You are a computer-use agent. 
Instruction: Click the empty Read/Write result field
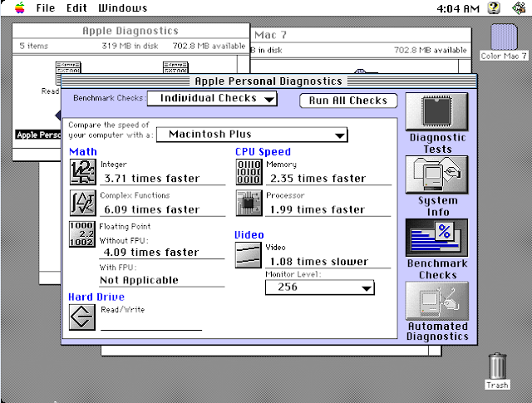[x=151, y=323]
